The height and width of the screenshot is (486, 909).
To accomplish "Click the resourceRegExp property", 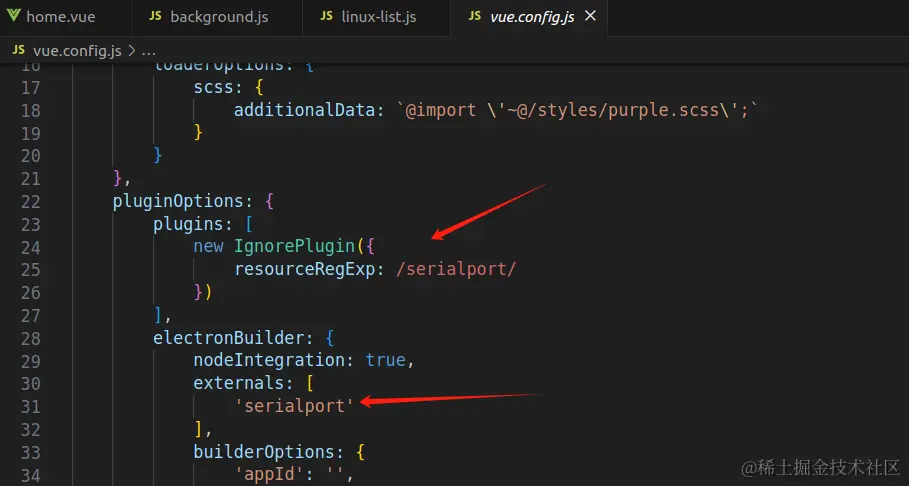I will pos(304,269).
